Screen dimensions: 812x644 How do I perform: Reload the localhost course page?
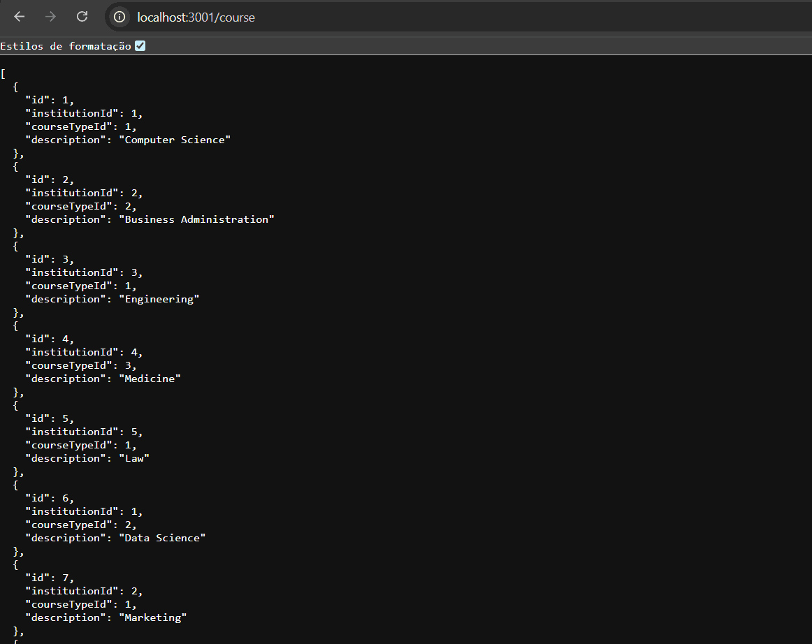click(82, 17)
